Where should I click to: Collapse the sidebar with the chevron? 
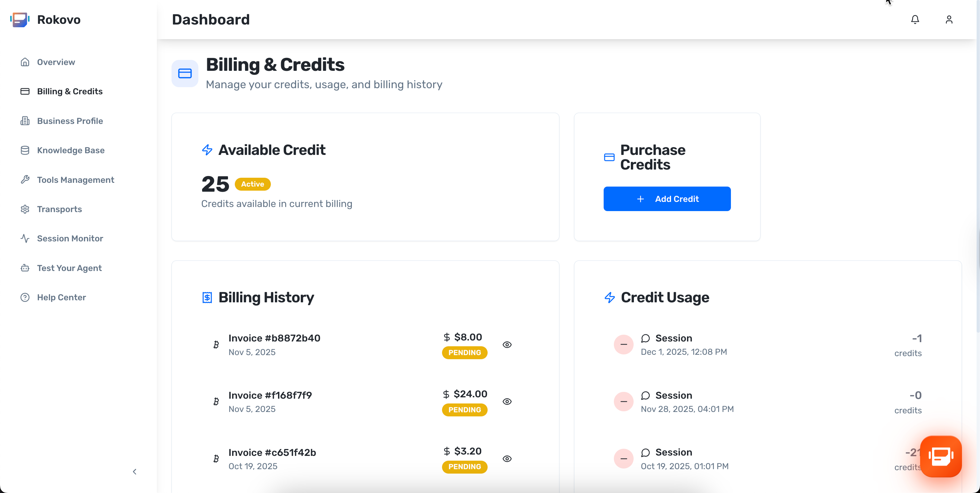click(135, 472)
